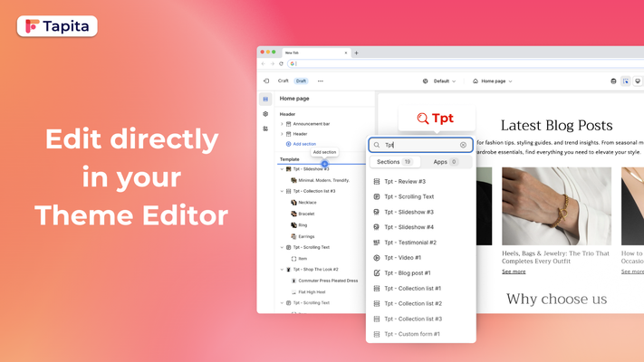Open the App embeds sidebar icon
The width and height of the screenshot is (644, 362).
(x=265, y=129)
